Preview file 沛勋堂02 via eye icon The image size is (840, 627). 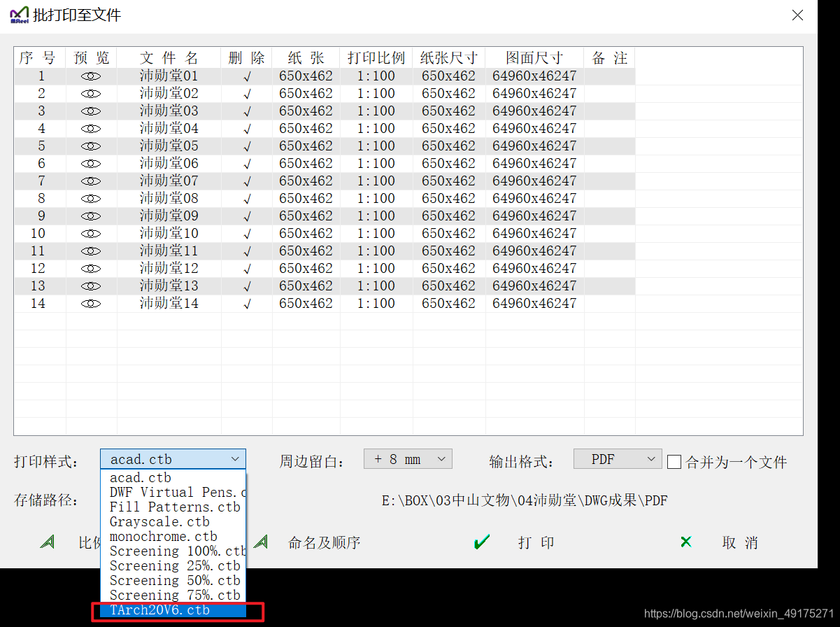[x=91, y=94]
